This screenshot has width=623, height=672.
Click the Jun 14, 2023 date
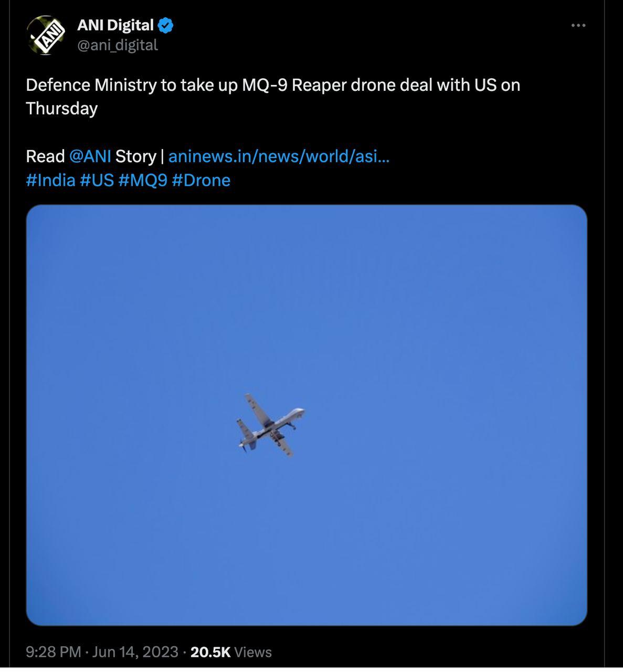coord(135,652)
